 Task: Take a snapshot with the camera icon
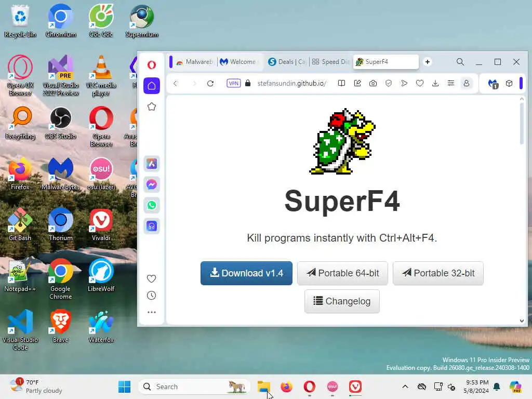[x=373, y=84]
